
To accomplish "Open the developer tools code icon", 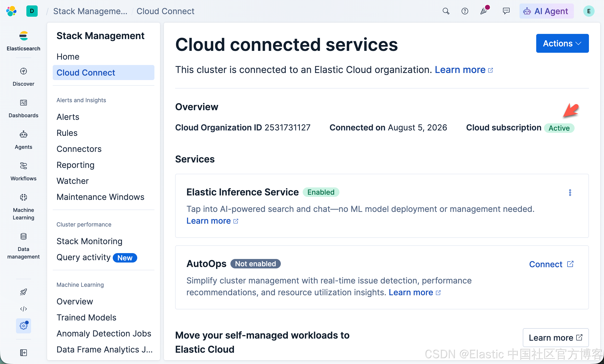I will [x=24, y=309].
